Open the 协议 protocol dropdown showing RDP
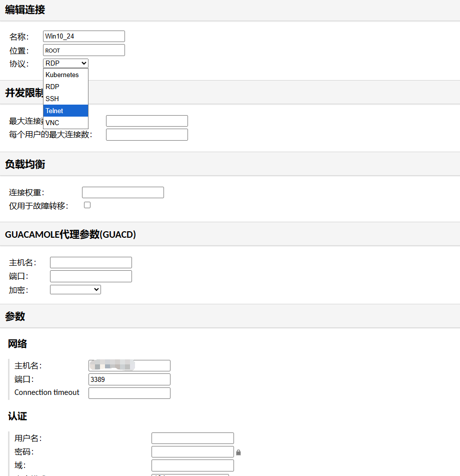This screenshot has width=460, height=476. click(x=66, y=63)
